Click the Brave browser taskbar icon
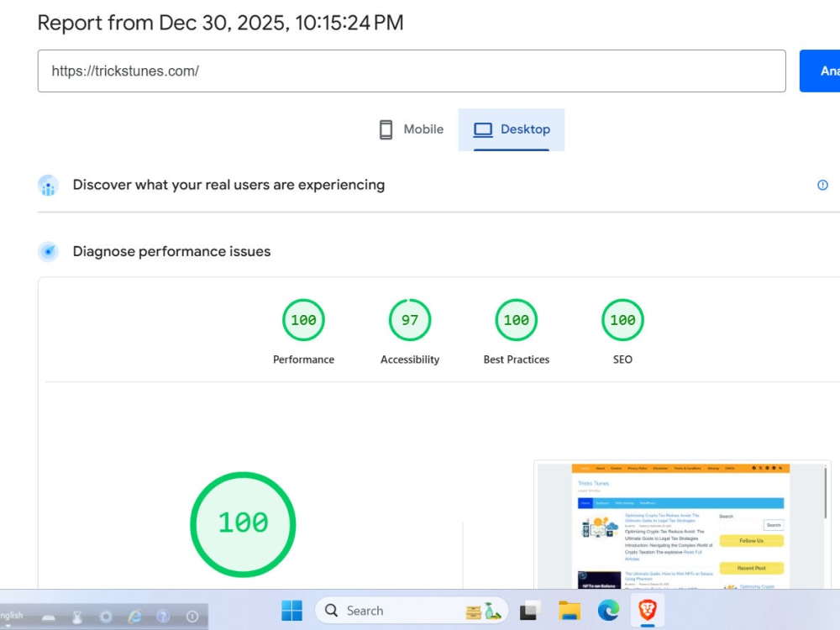 click(x=648, y=610)
